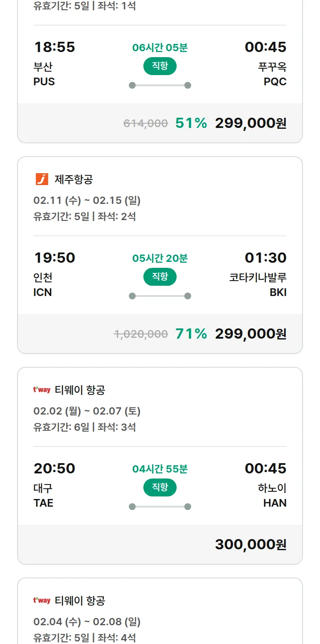Click the t'way logo on the Daegu–Hanoi card
Image resolution: width=320 pixels, height=644 pixels.
42,389
